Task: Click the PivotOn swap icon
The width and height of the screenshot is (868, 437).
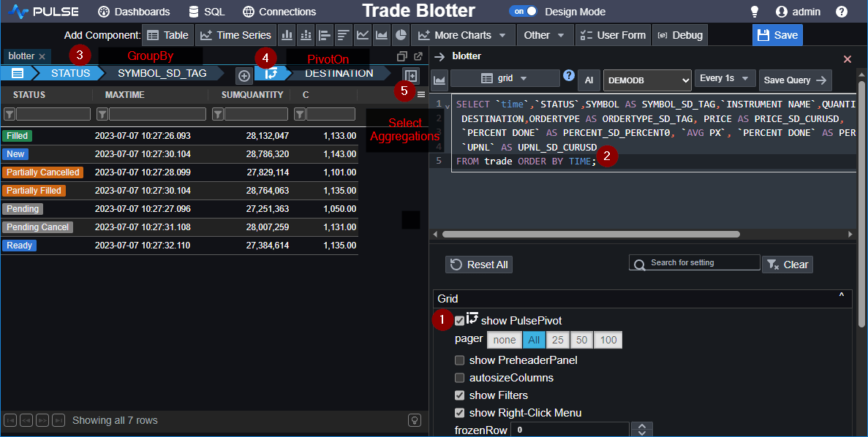Action: [271, 74]
